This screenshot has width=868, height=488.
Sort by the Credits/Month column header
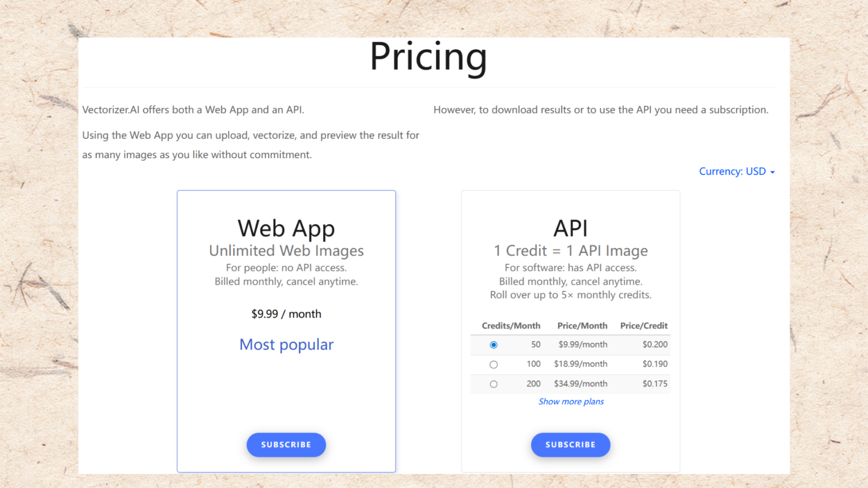[511, 326]
